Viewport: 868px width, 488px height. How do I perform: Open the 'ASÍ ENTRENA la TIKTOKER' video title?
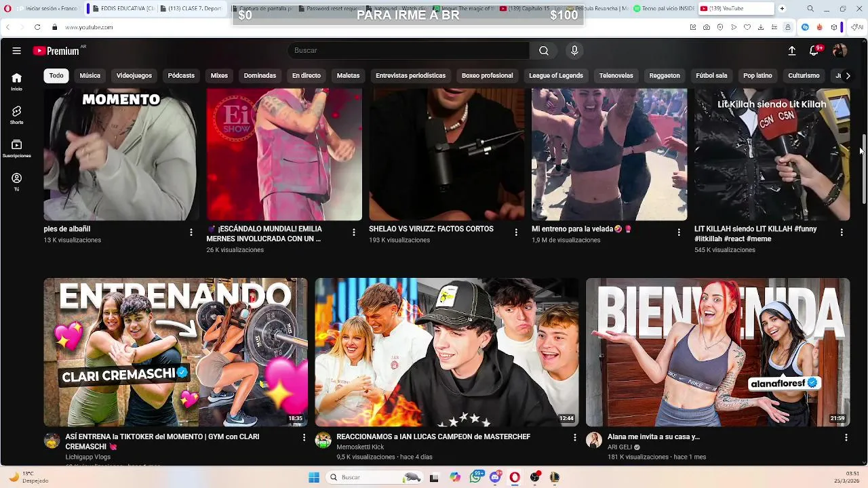[x=163, y=441]
